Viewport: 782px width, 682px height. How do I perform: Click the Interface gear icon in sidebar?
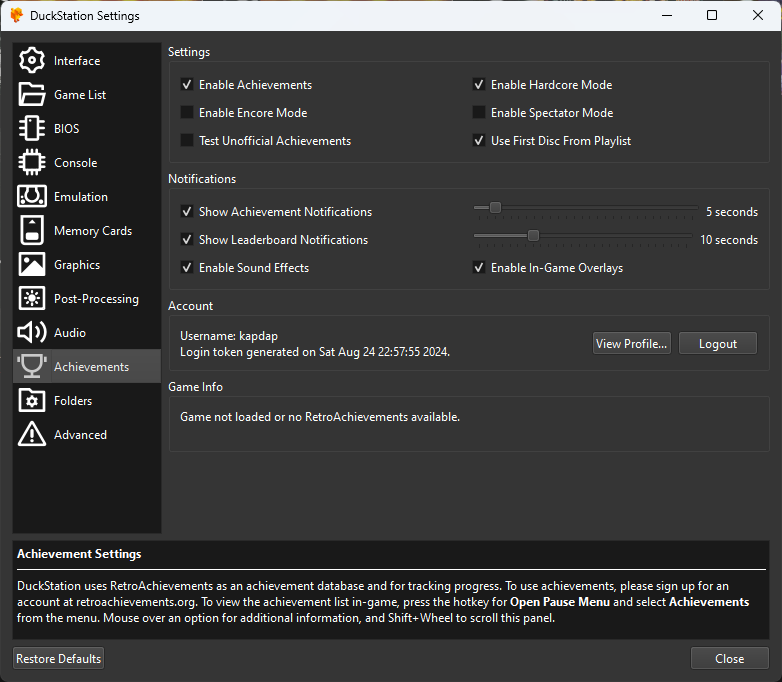tap(32, 60)
